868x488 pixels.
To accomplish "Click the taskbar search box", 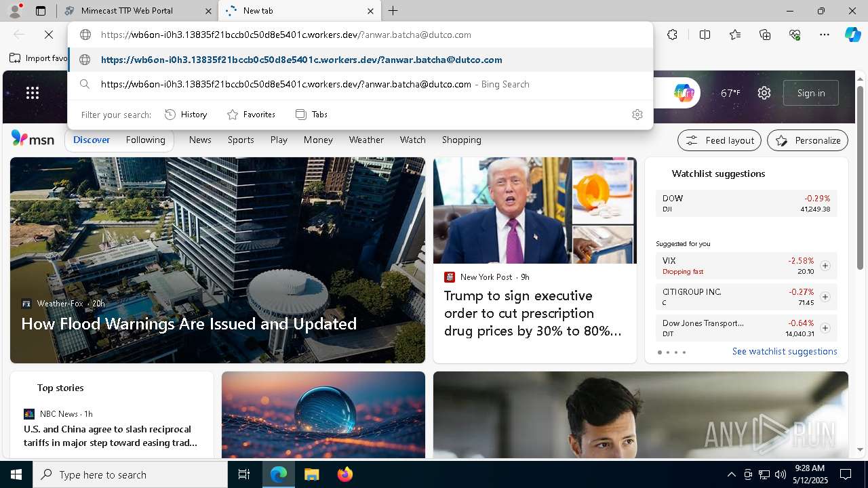I will pyautogui.click(x=130, y=474).
